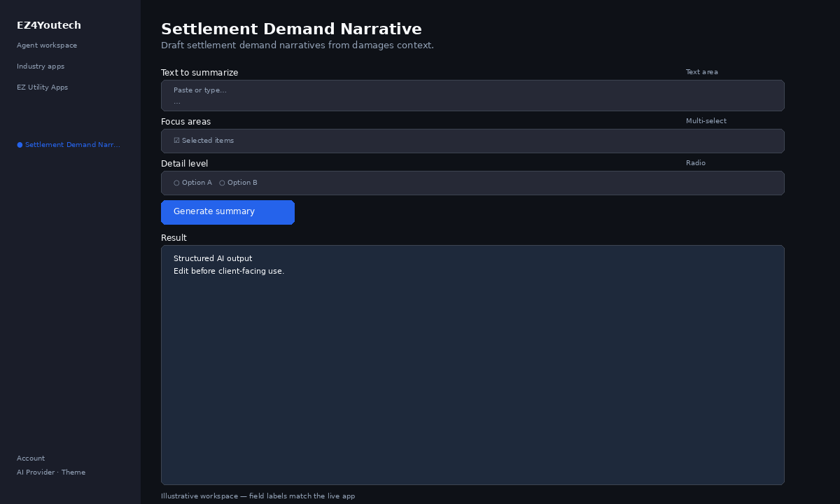Image resolution: width=840 pixels, height=504 pixels.
Task: Open the Focus areas multi-select field
Action: [472, 141]
